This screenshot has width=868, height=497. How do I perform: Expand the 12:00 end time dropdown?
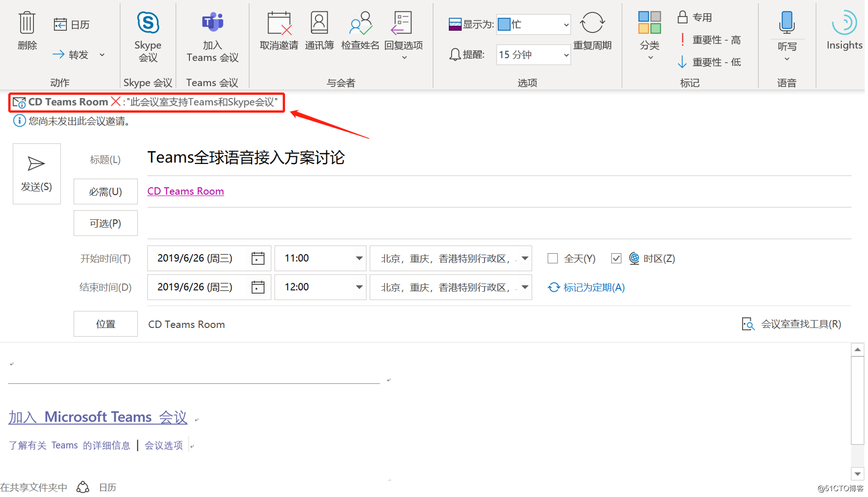[360, 288]
